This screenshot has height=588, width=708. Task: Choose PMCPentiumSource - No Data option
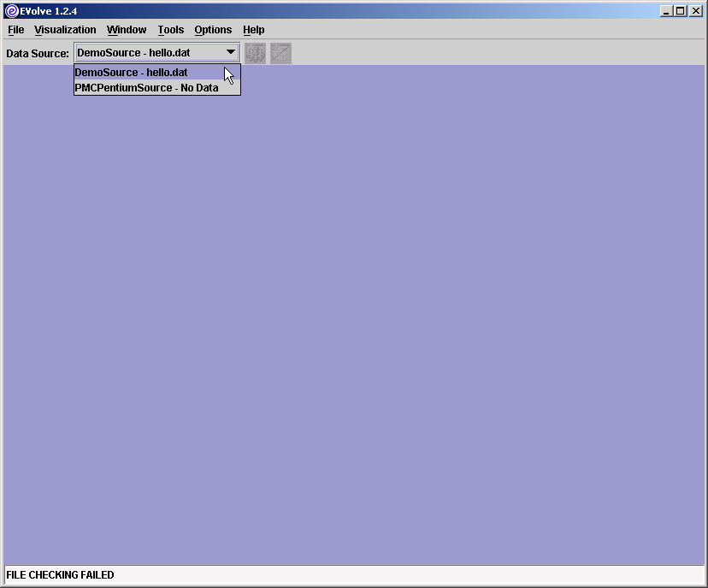coord(157,87)
